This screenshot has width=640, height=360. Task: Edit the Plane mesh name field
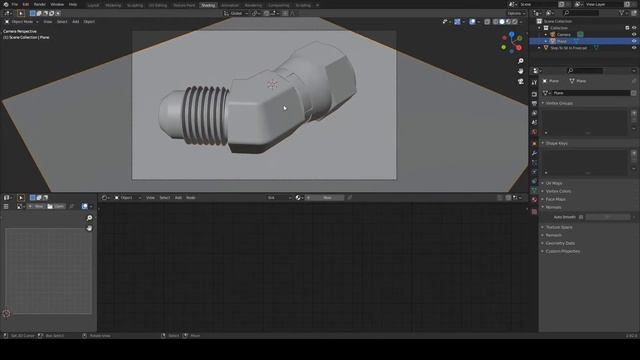[591, 93]
